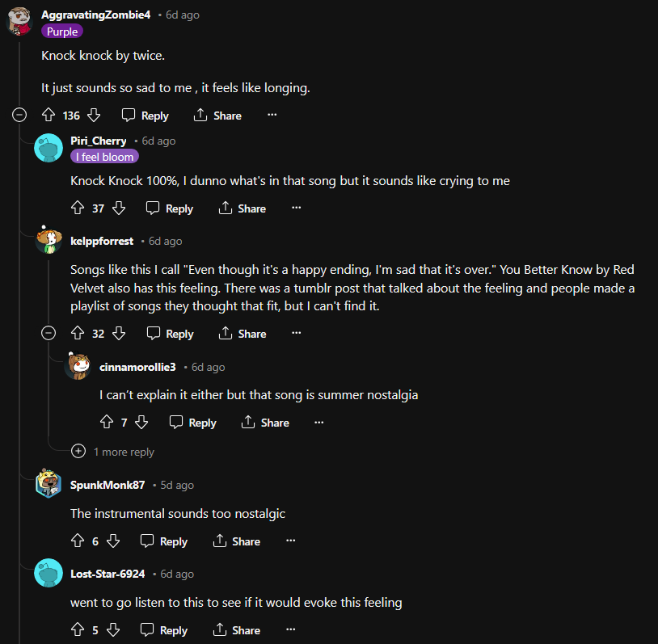
Task: Open overflow menu on cinnamorollie3's comment
Action: click(x=318, y=422)
